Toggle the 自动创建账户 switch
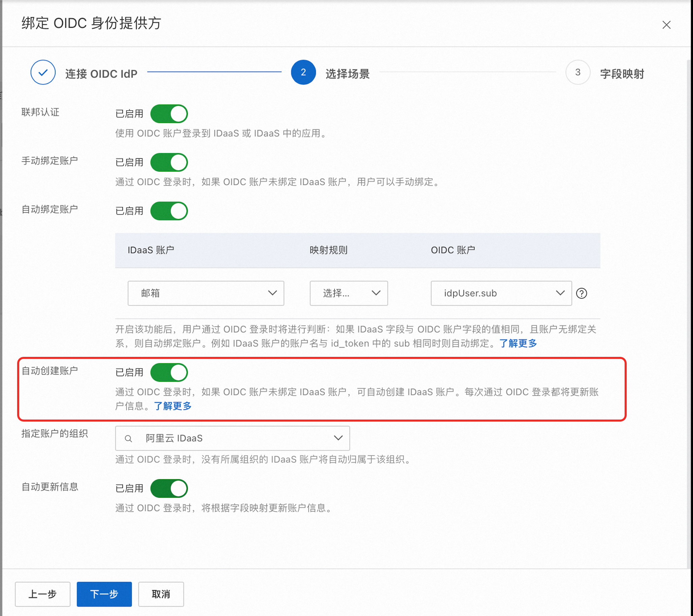This screenshot has height=616, width=693. [169, 372]
